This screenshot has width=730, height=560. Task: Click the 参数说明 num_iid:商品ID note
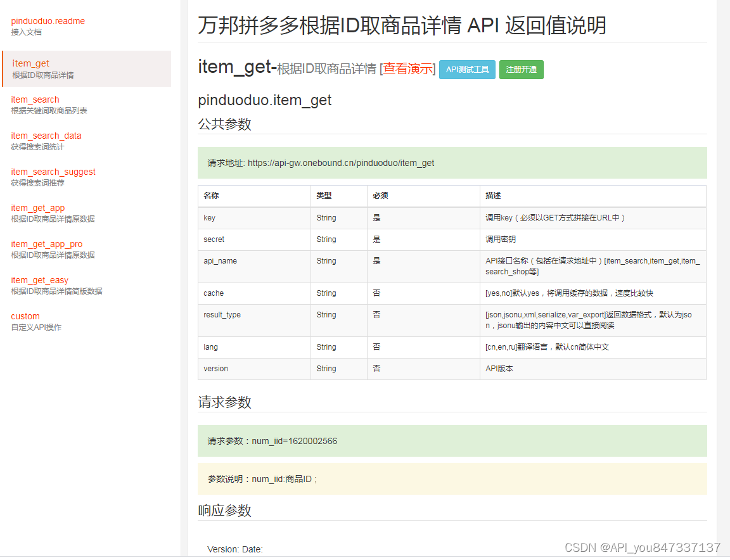(262, 479)
